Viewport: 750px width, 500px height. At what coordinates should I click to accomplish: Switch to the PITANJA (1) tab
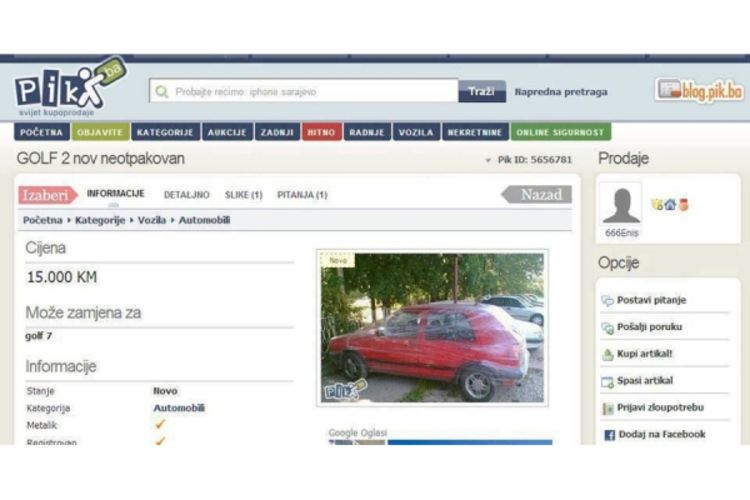[x=302, y=195]
